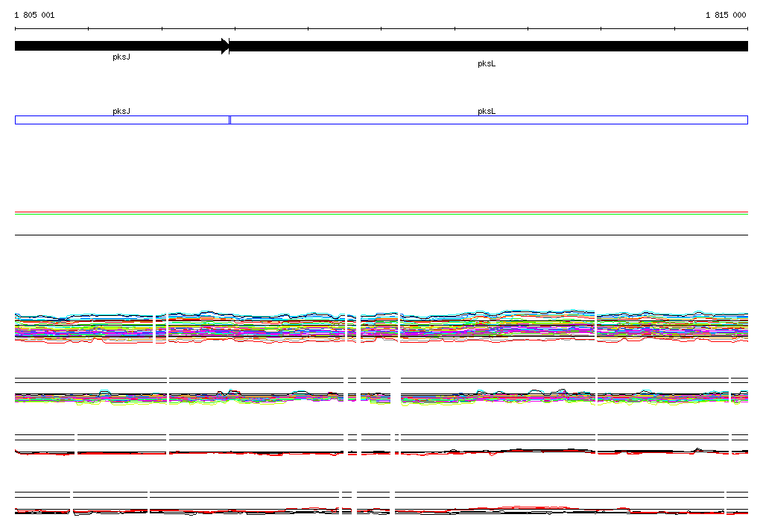Click the pksJ black gene arrow
Image resolution: width=763 pixels, height=532 pixels.
pyautogui.click(x=121, y=46)
